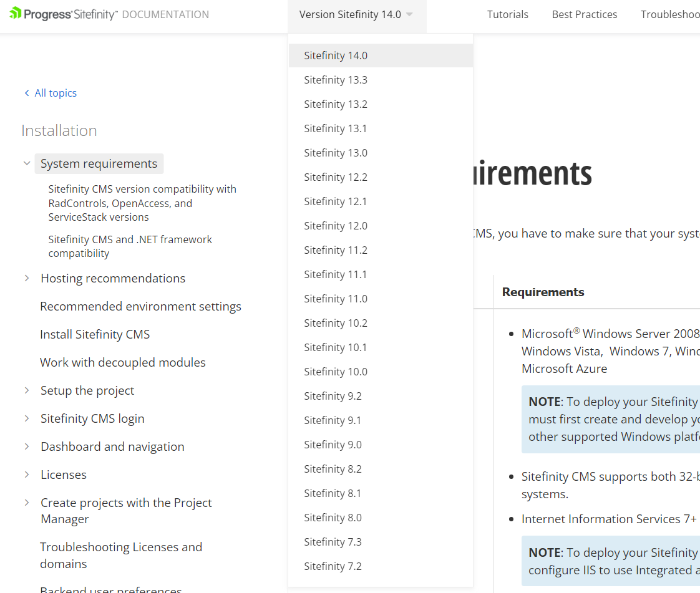Expand Create projects with Project Manager chevron
The width and height of the screenshot is (700, 593).
pyautogui.click(x=27, y=503)
